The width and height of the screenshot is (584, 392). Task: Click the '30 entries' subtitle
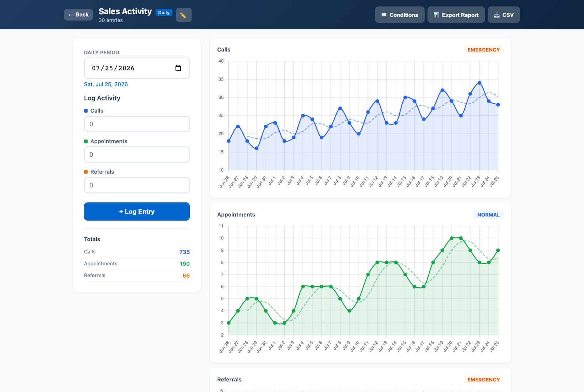[111, 20]
